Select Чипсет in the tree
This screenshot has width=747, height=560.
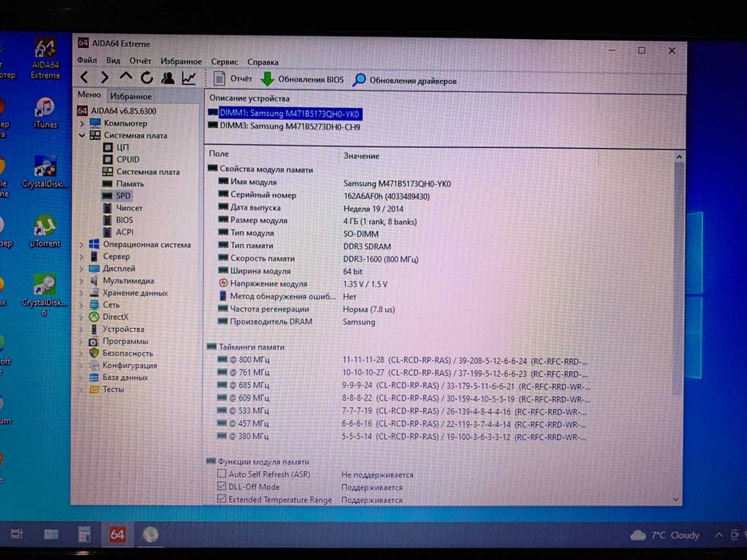pos(122,208)
